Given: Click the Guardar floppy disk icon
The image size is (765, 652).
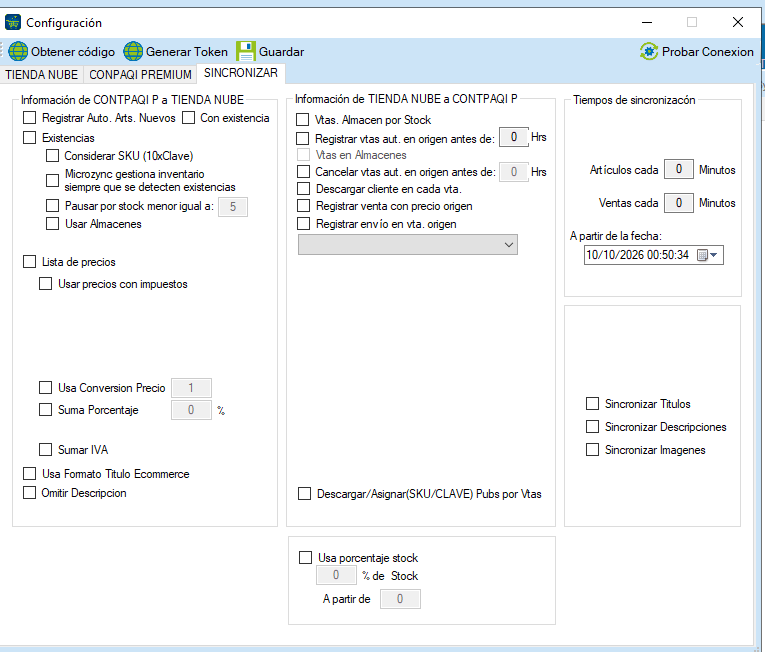Looking at the screenshot, I should (x=246, y=51).
